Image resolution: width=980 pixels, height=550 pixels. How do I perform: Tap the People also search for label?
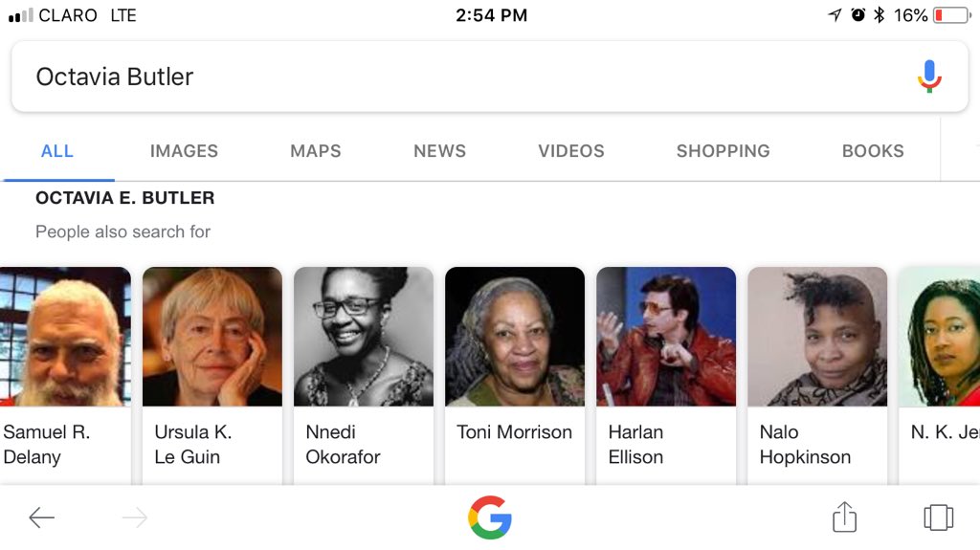123,231
